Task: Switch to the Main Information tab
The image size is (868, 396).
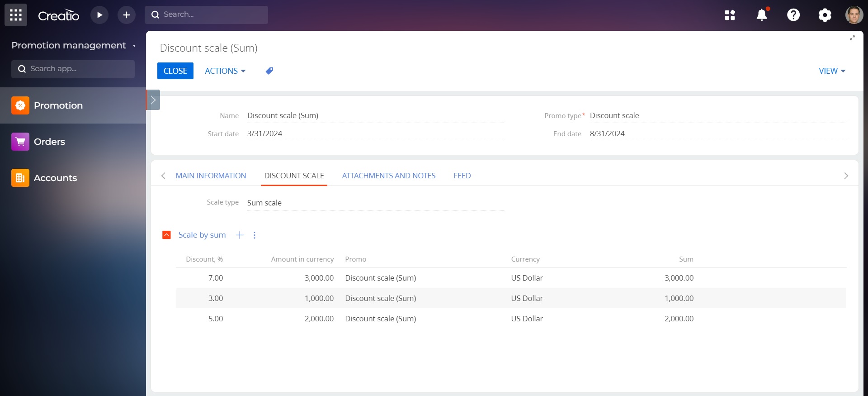Action: click(x=211, y=176)
